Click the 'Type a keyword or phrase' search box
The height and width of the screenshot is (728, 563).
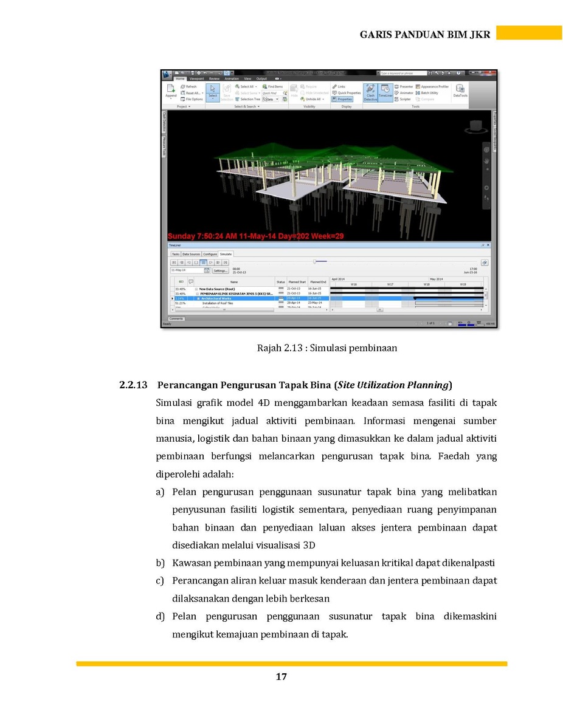click(403, 73)
